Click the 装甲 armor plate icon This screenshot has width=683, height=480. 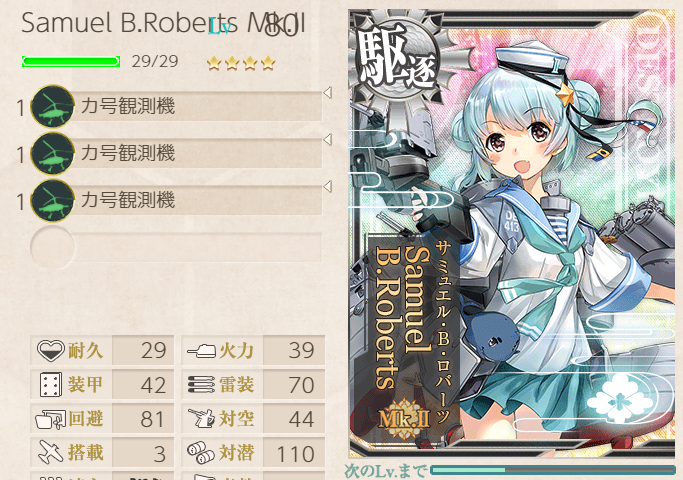(51, 385)
